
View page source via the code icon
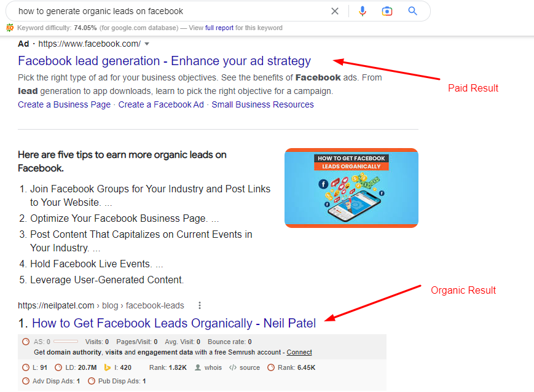tap(233, 367)
